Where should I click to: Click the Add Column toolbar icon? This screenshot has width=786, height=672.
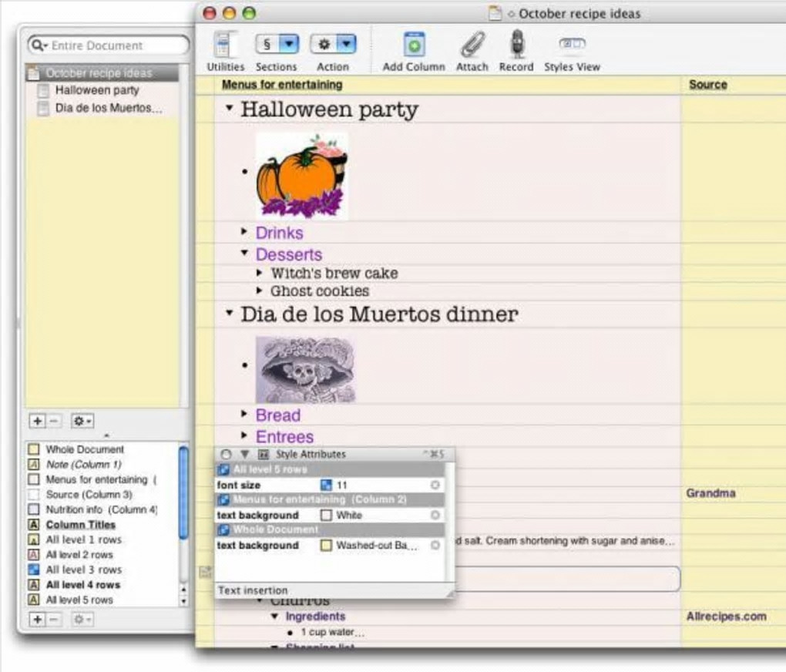[x=414, y=45]
